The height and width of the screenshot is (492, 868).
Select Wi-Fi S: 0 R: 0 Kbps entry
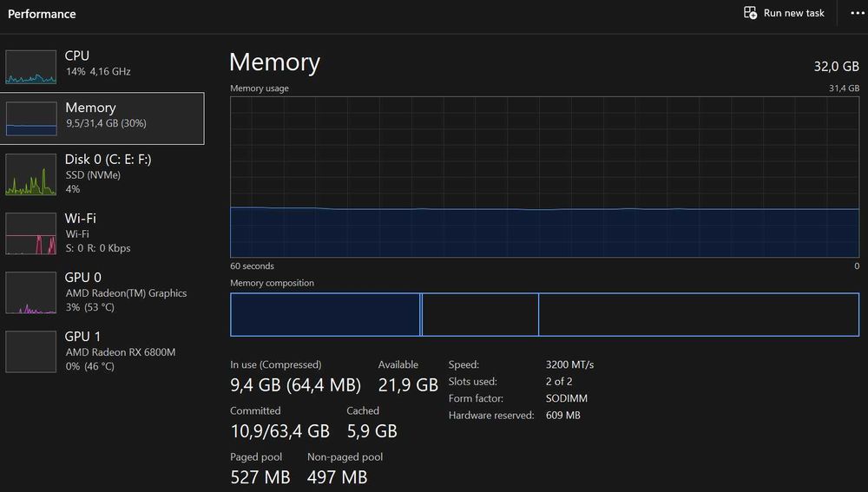coord(102,233)
